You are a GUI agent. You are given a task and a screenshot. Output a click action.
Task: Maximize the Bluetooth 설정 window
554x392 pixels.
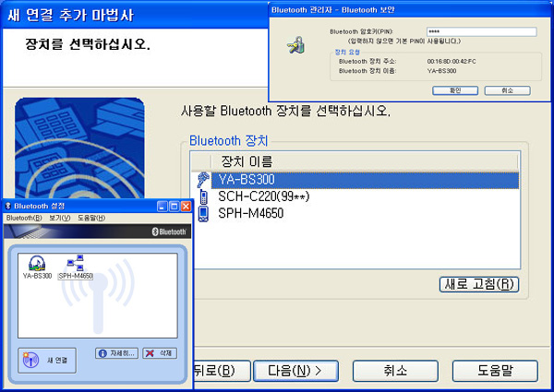click(175, 206)
